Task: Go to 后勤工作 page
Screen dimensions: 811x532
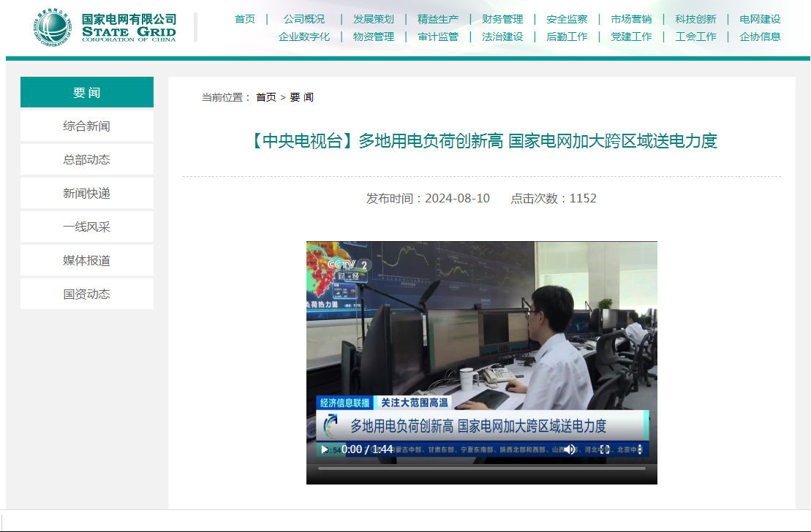Action: point(567,37)
